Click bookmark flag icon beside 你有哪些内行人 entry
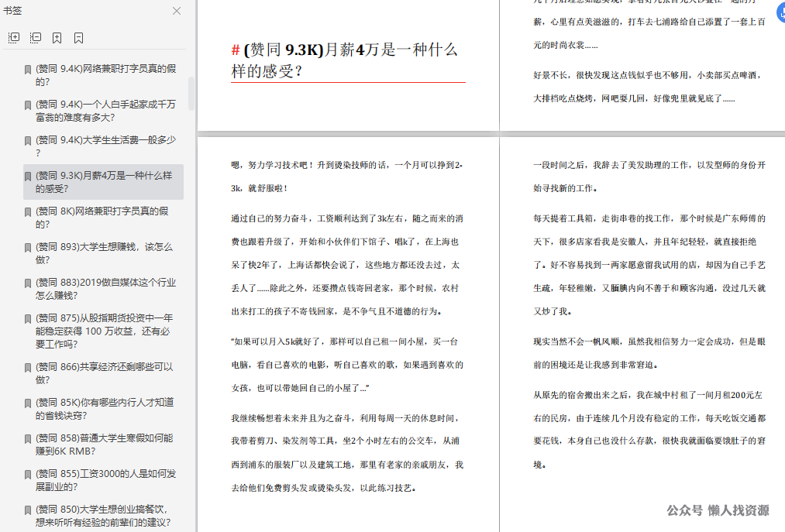 tap(28, 403)
